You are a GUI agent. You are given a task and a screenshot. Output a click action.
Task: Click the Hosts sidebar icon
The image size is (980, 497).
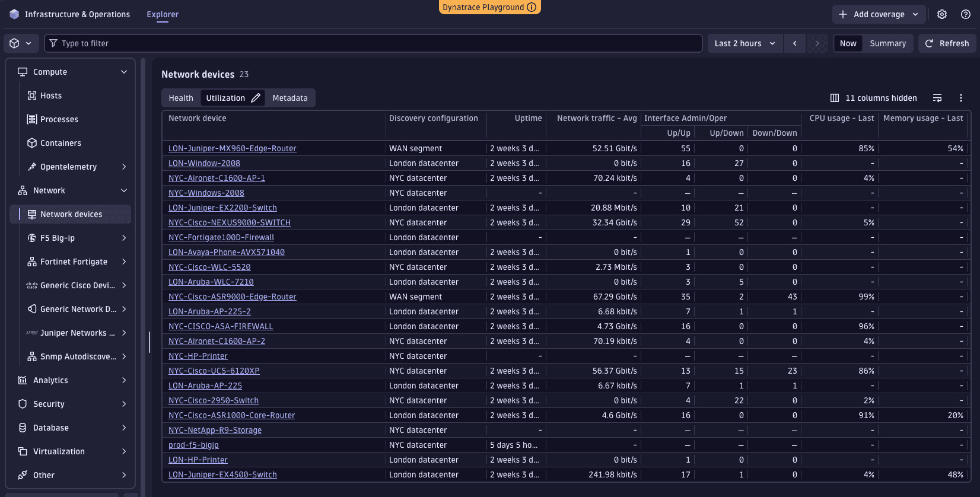[x=32, y=95]
